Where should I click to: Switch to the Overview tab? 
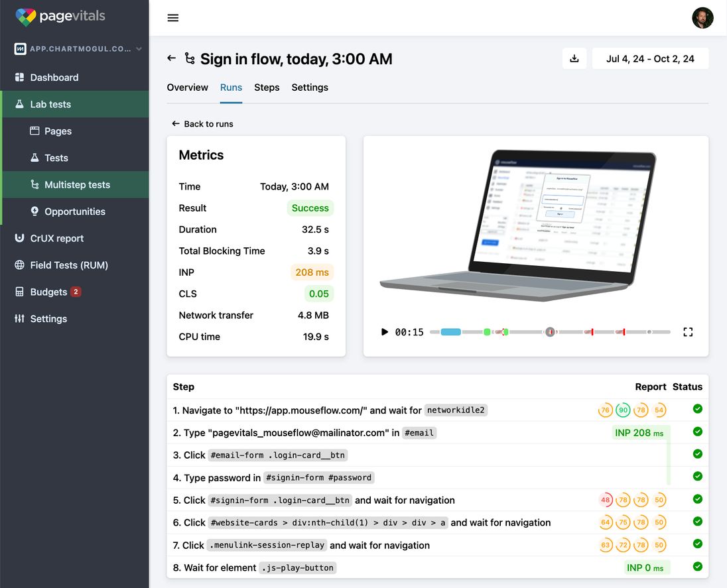tap(187, 88)
